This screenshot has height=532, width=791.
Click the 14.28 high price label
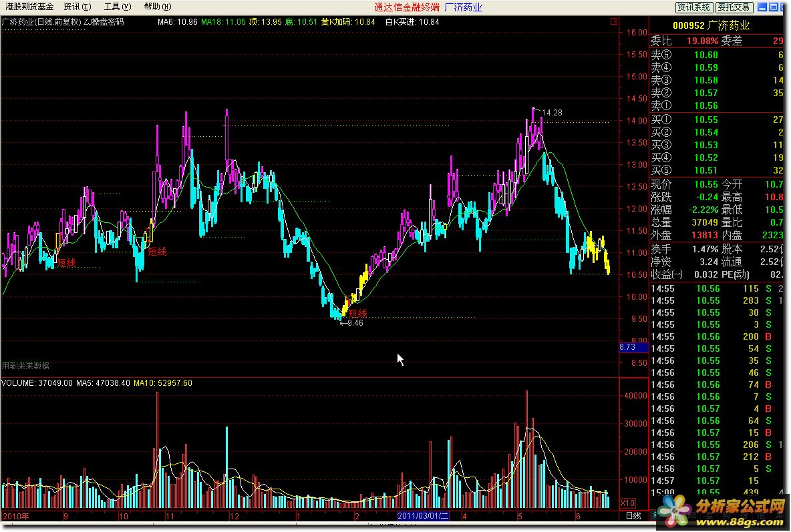551,112
